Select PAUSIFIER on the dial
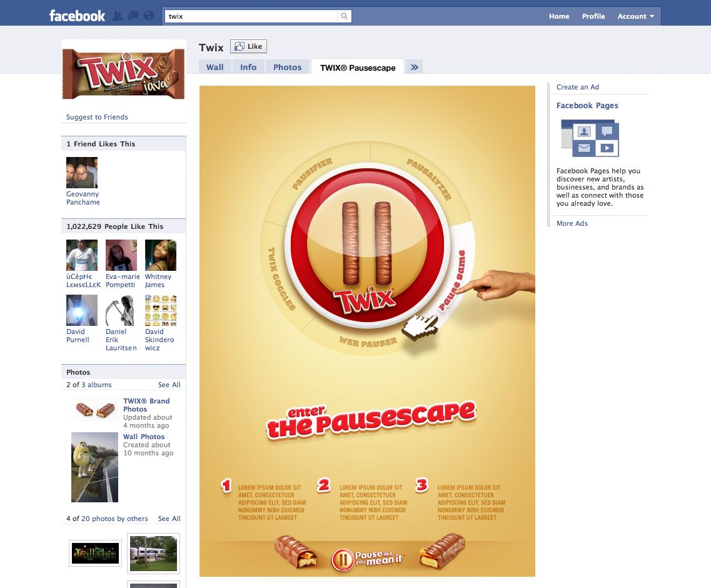The width and height of the screenshot is (711, 588). [x=312, y=174]
